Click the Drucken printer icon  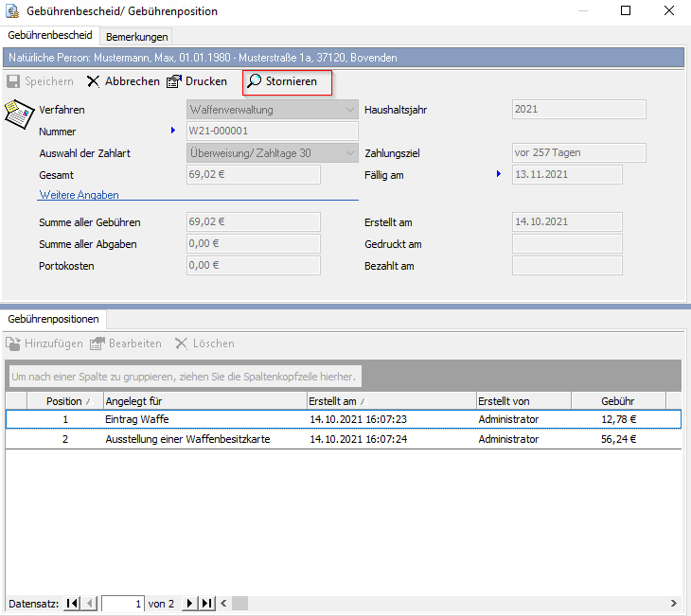(x=174, y=81)
